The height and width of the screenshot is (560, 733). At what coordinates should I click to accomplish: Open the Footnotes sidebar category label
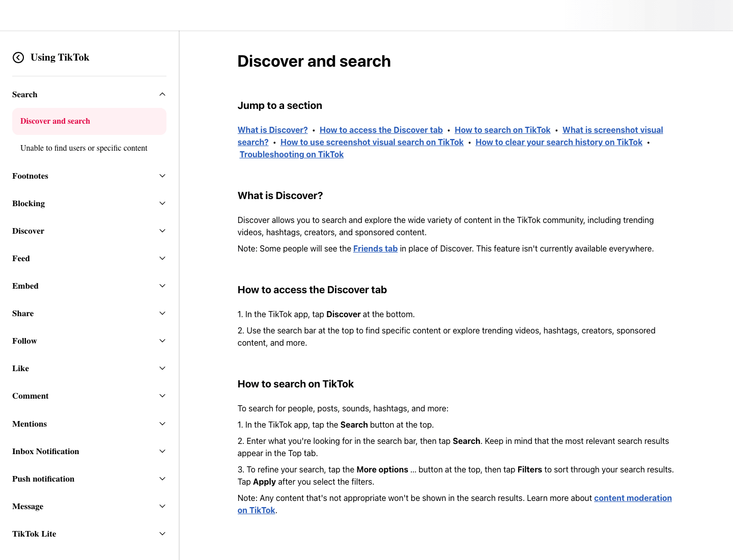click(x=31, y=176)
